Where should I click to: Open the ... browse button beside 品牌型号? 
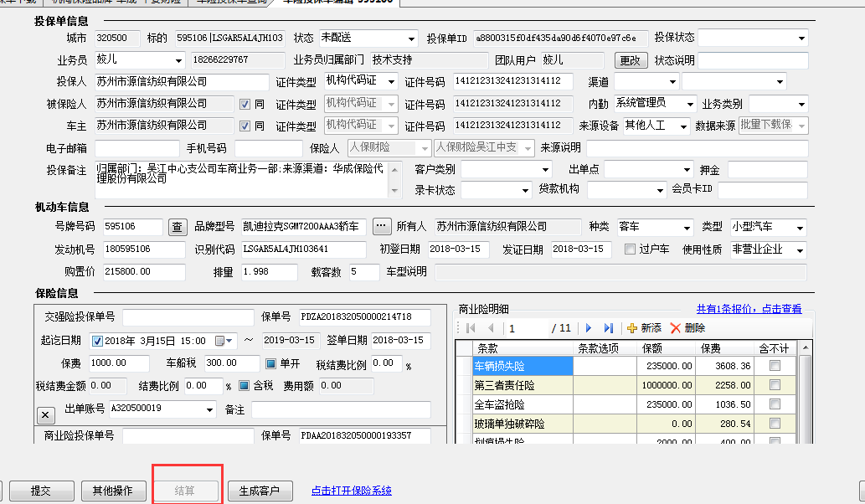pyautogui.click(x=381, y=226)
